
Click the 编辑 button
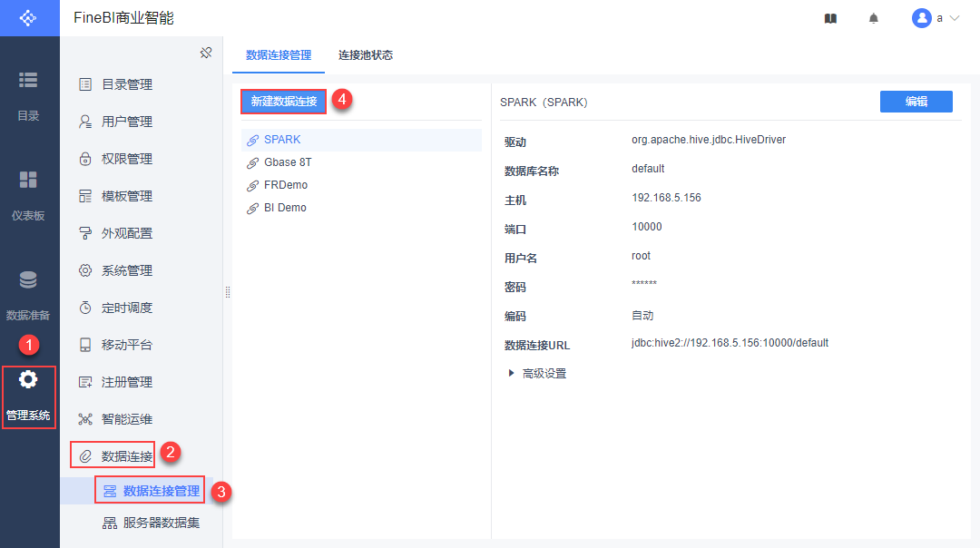tap(916, 102)
